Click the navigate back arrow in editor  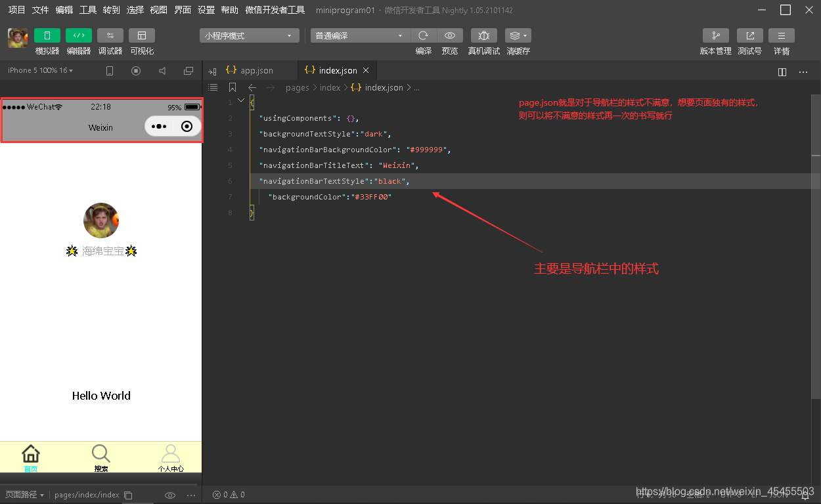[252, 87]
